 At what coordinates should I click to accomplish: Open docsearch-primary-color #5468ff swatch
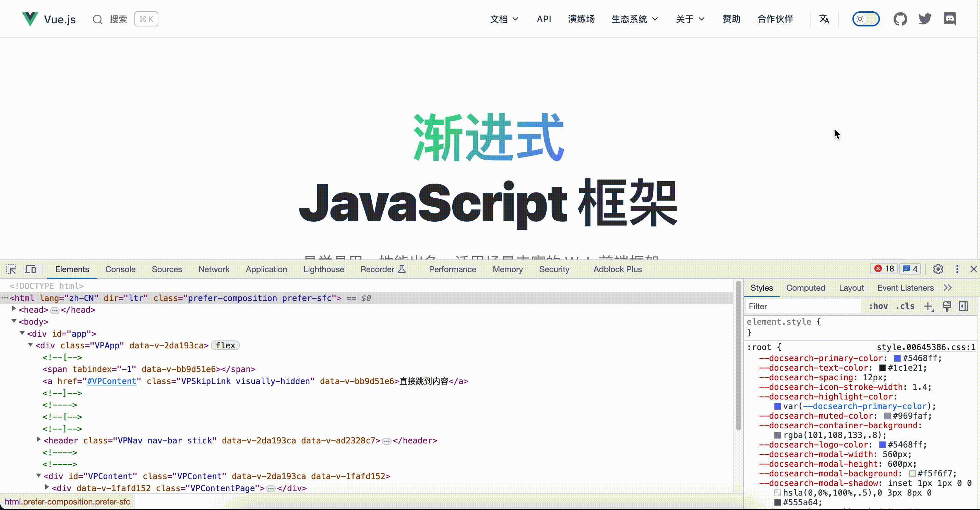[x=897, y=358]
